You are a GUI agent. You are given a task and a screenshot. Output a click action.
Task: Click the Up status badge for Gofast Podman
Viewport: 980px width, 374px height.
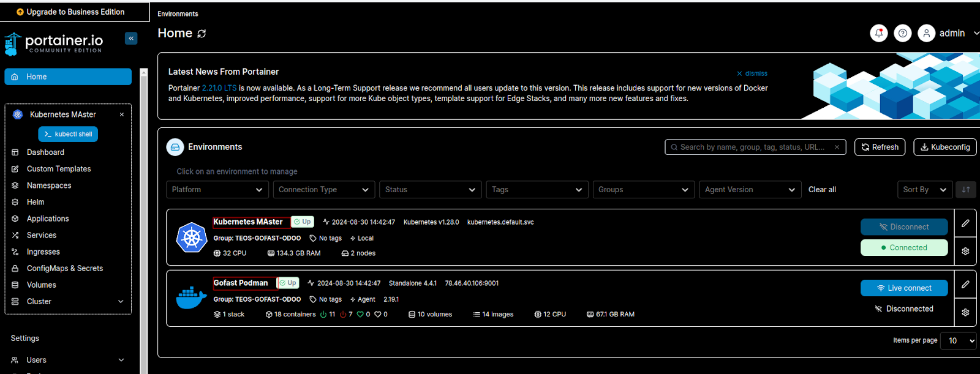point(288,283)
